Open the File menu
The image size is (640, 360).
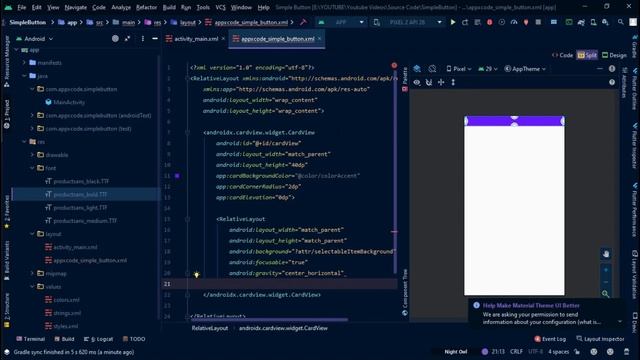(x=22, y=7)
